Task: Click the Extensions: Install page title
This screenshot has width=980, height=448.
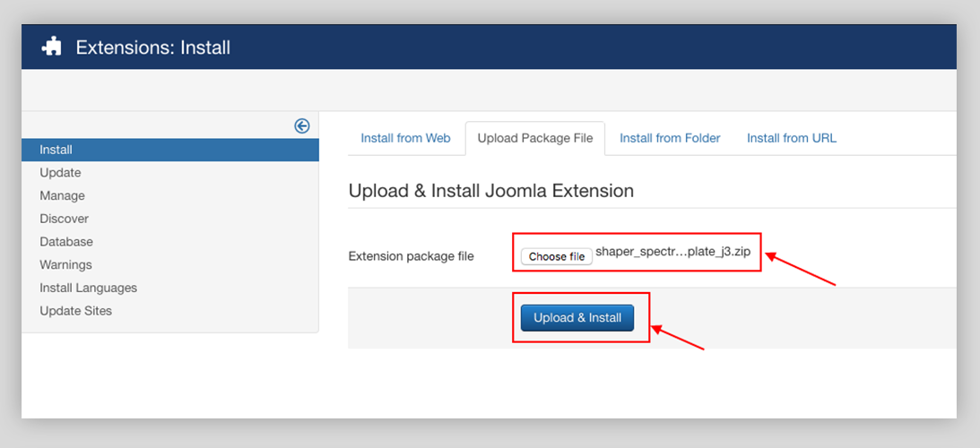Action: (153, 47)
